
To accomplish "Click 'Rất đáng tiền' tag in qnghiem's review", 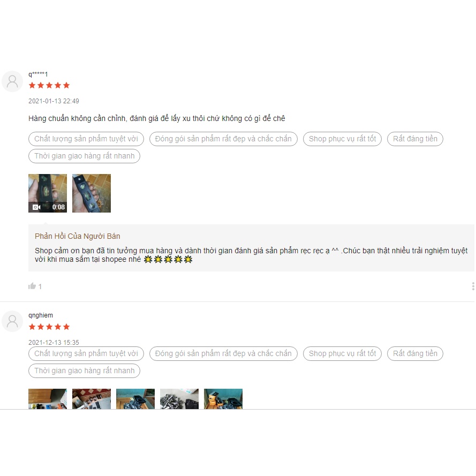I will (x=415, y=353).
